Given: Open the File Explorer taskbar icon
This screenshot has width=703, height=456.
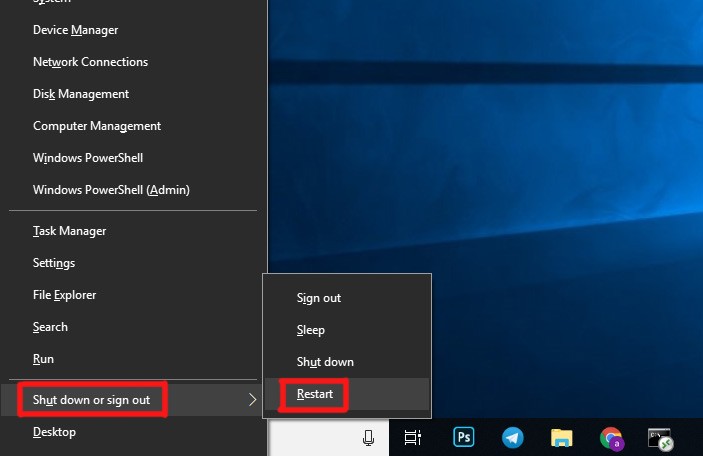Looking at the screenshot, I should [x=562, y=438].
